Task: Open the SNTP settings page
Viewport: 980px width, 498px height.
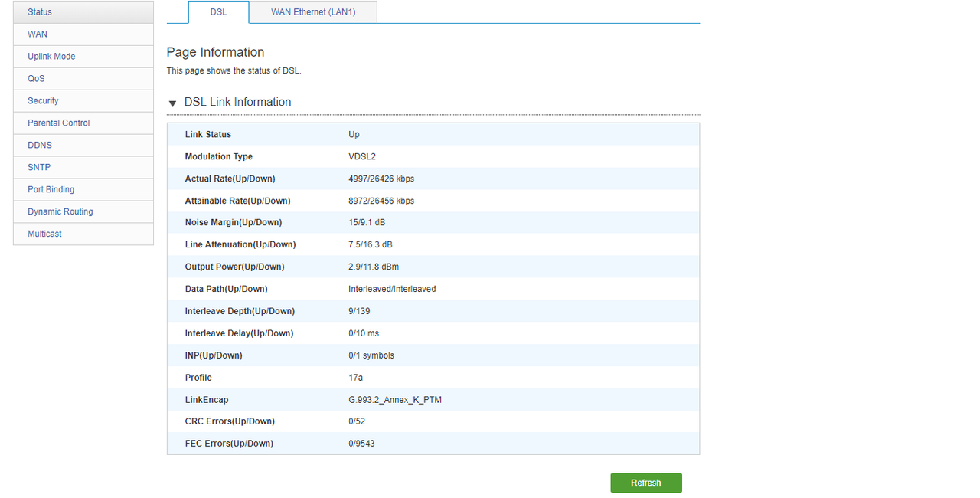Action: tap(39, 168)
